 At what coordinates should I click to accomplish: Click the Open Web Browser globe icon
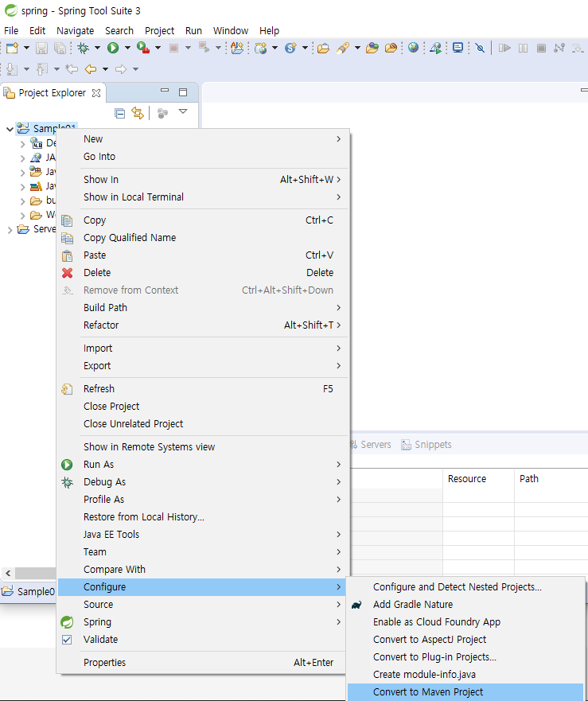(x=413, y=47)
